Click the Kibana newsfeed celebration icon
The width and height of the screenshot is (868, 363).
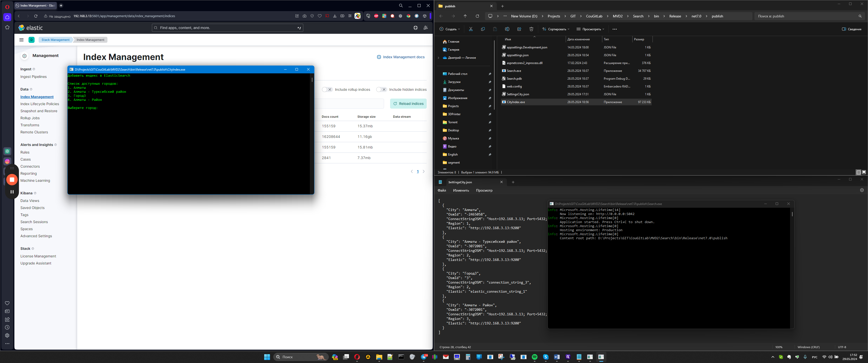pos(426,28)
